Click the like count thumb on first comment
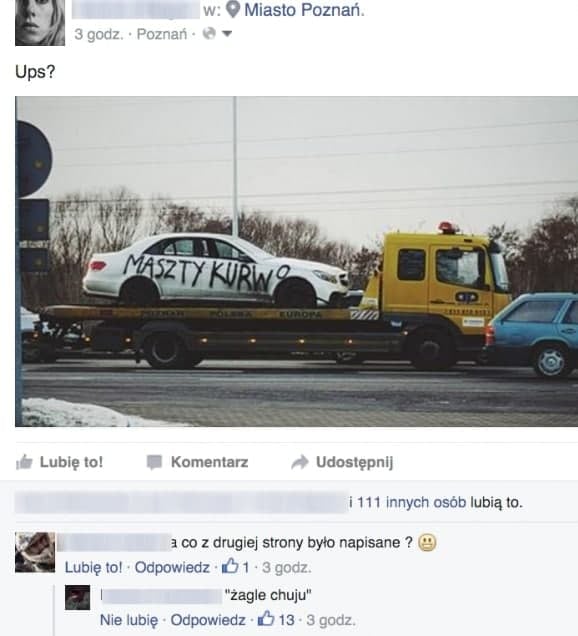 (x=230, y=566)
